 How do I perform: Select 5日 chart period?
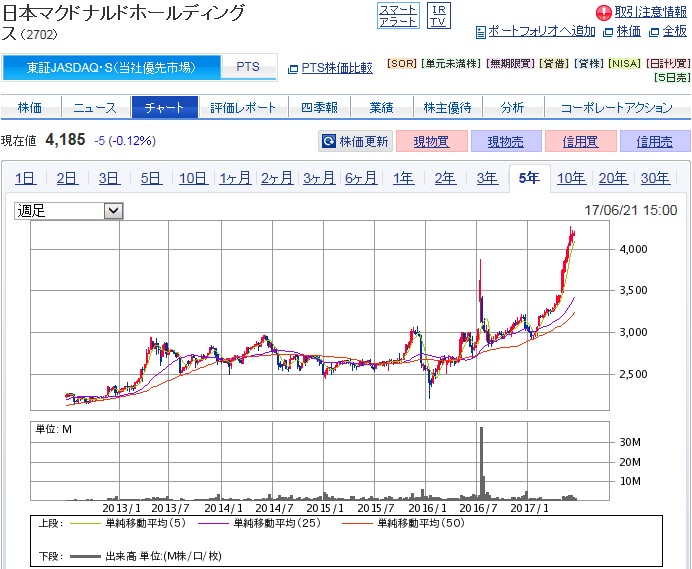(x=151, y=178)
